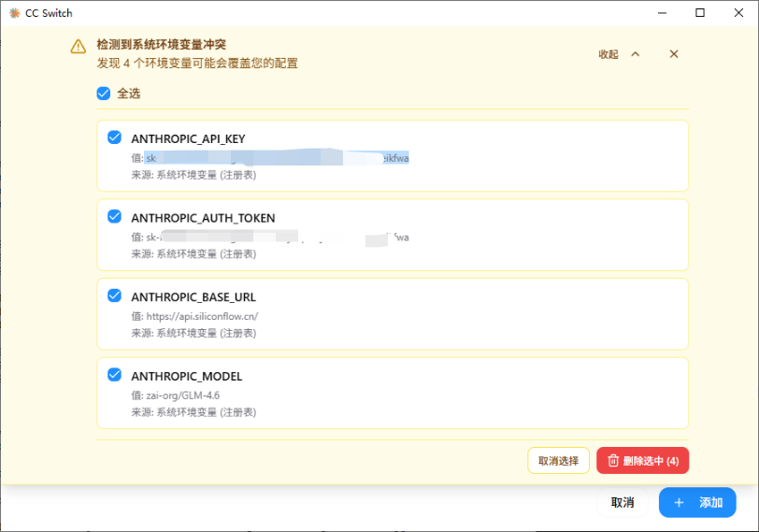
Task: Click the source line under ANTHROPIC_BASE_URL
Action: coord(193,333)
